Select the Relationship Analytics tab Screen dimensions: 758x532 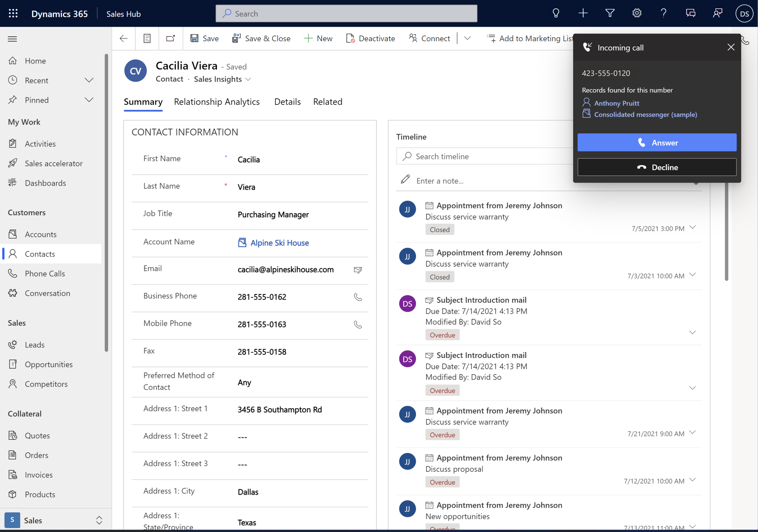coord(217,102)
